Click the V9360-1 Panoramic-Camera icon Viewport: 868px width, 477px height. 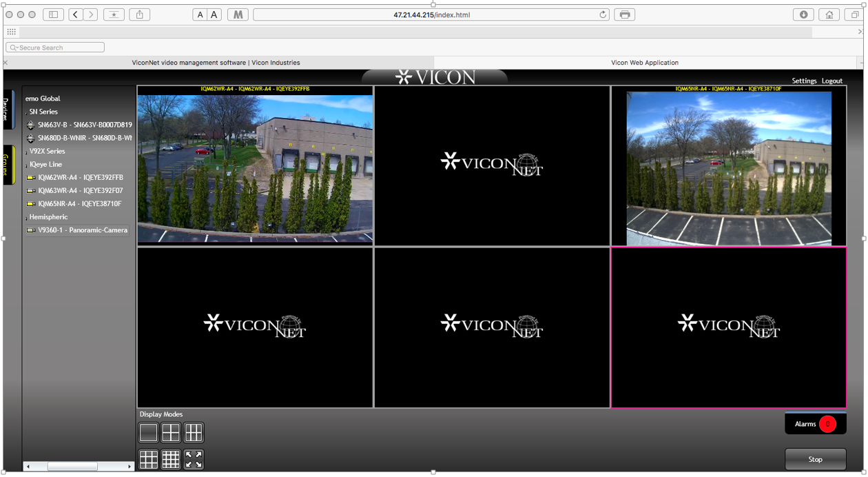click(x=30, y=230)
